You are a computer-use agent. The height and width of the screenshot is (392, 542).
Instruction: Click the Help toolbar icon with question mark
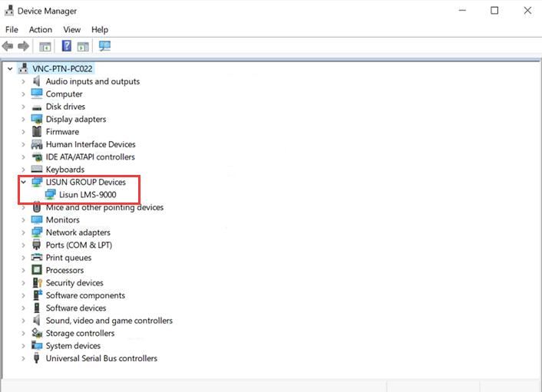(x=67, y=46)
